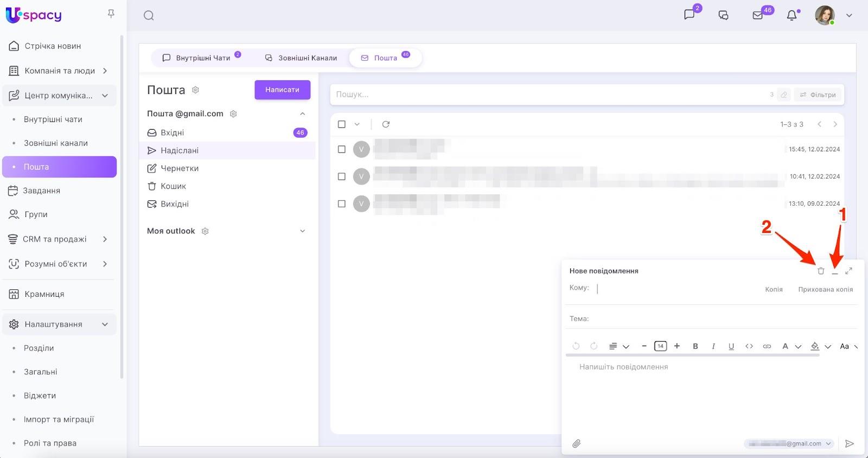Viewport: 868px width, 458px height.
Task: Expand CRM та продажі sidebar section
Action: 105,239
